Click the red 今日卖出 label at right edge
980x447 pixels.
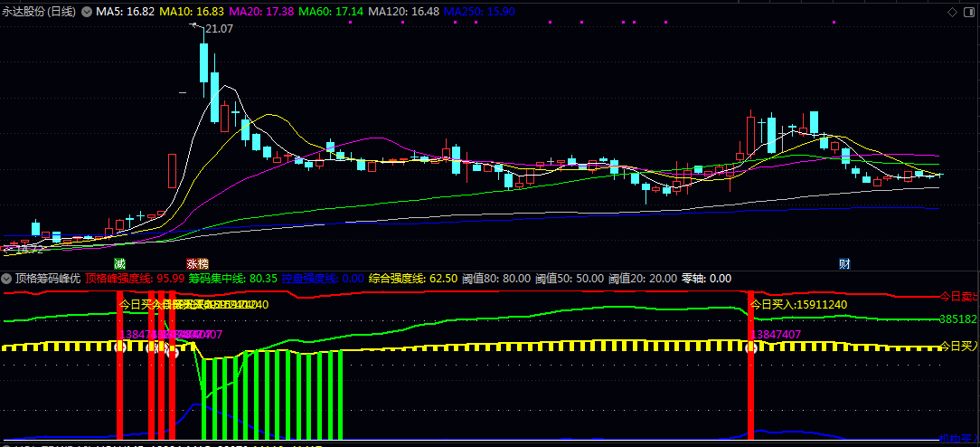tap(959, 296)
